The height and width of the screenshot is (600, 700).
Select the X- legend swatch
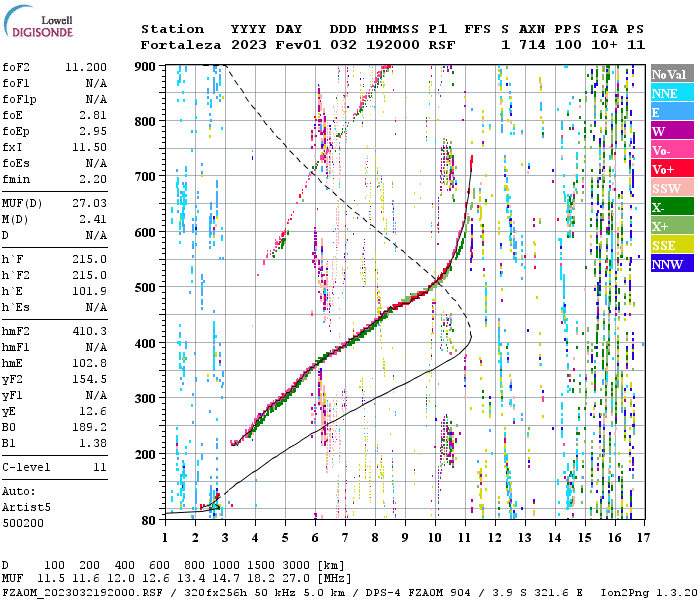click(672, 207)
